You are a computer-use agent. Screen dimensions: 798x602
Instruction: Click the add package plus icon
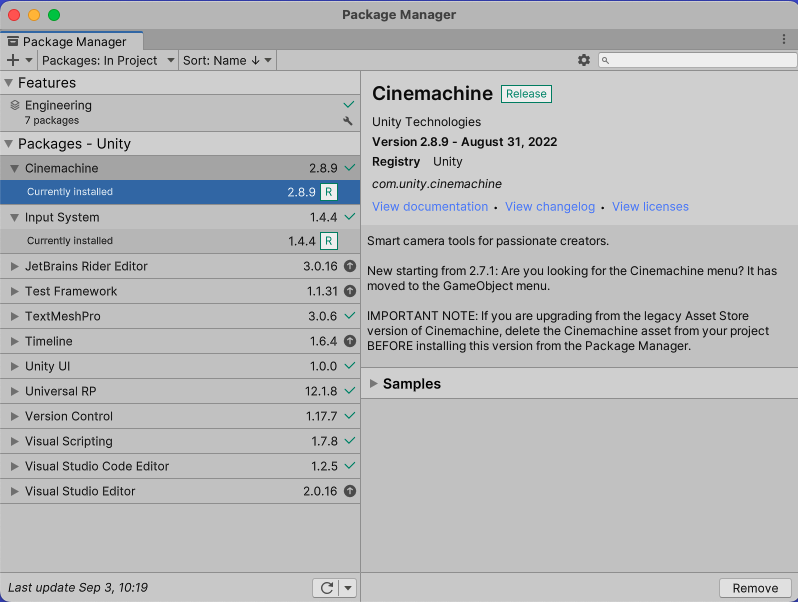tap(13, 60)
